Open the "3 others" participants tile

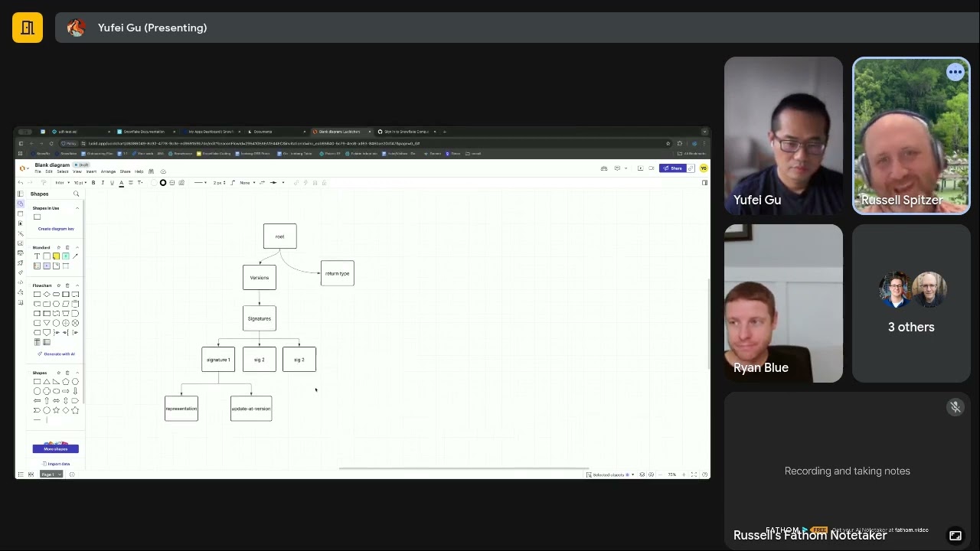[911, 304]
